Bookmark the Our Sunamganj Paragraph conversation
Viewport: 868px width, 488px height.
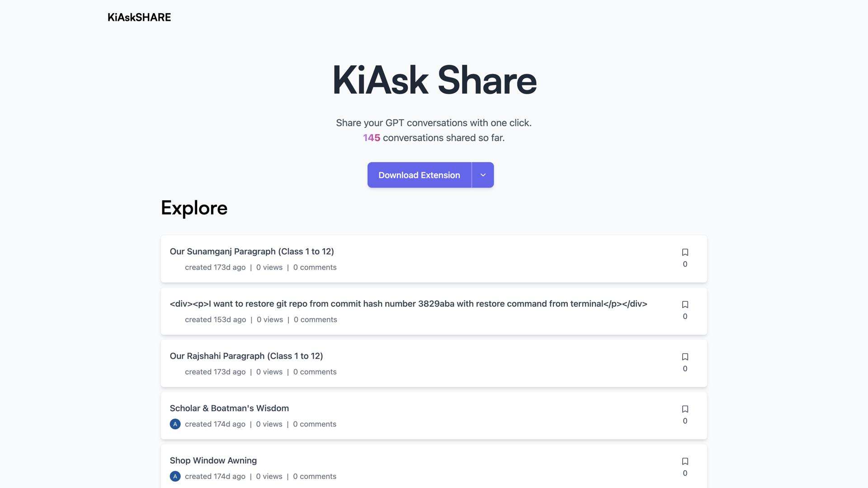[x=685, y=252]
